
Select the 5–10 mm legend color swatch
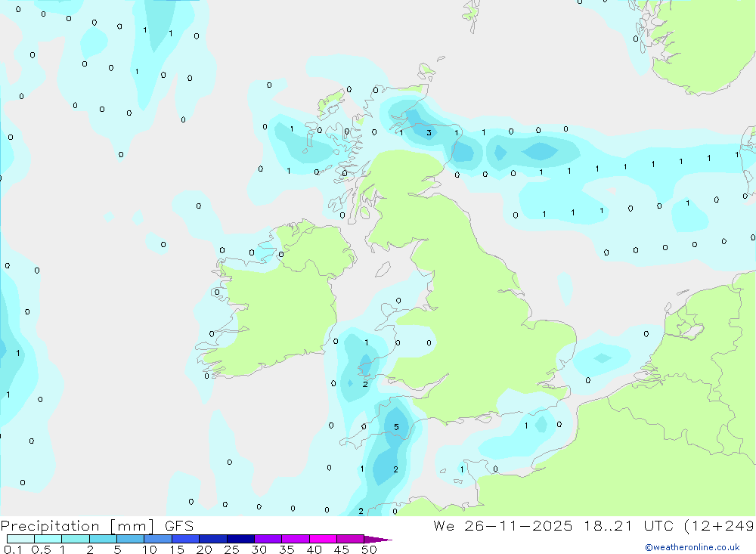tap(131, 539)
